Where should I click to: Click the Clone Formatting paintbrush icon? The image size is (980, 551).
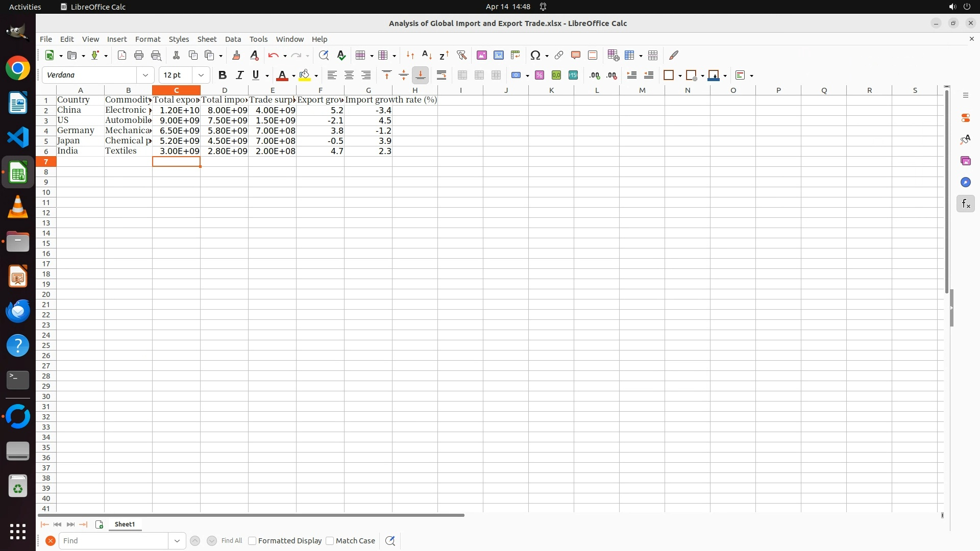click(236, 55)
